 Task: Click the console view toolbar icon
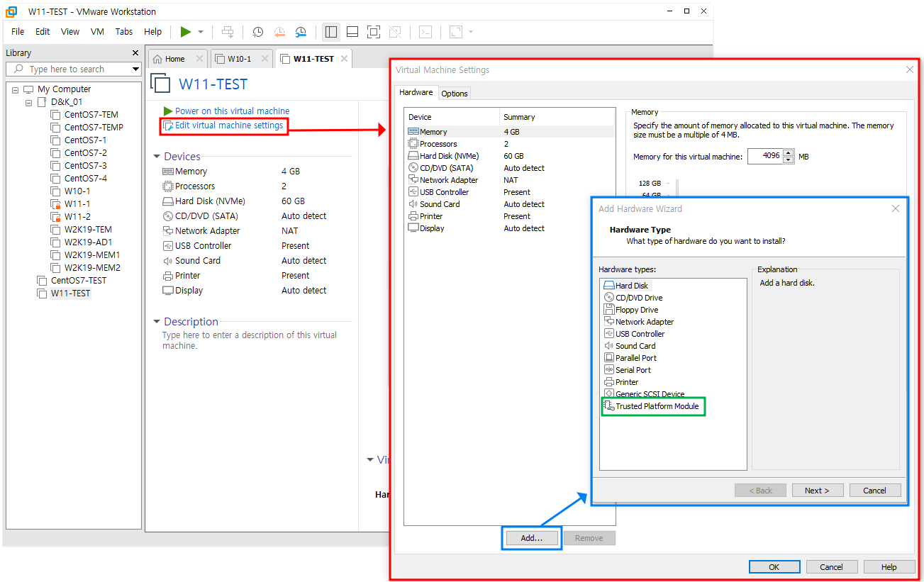pos(425,32)
